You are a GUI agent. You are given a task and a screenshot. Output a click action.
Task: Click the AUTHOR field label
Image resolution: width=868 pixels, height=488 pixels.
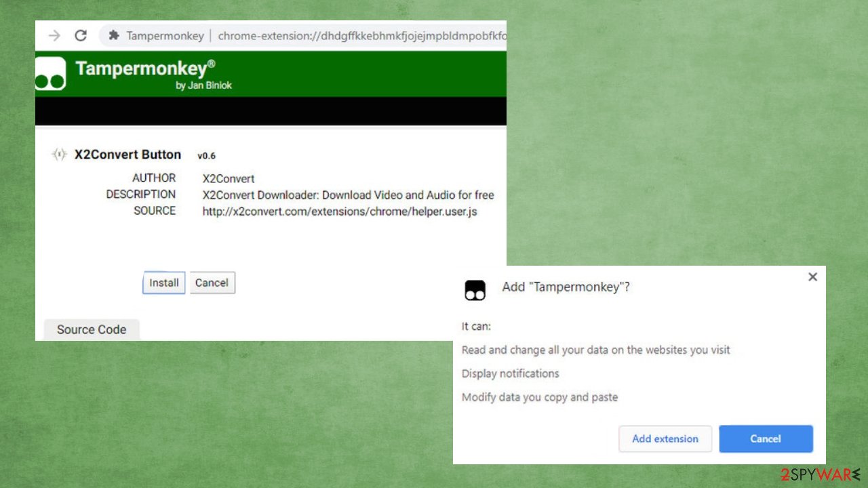tap(154, 178)
